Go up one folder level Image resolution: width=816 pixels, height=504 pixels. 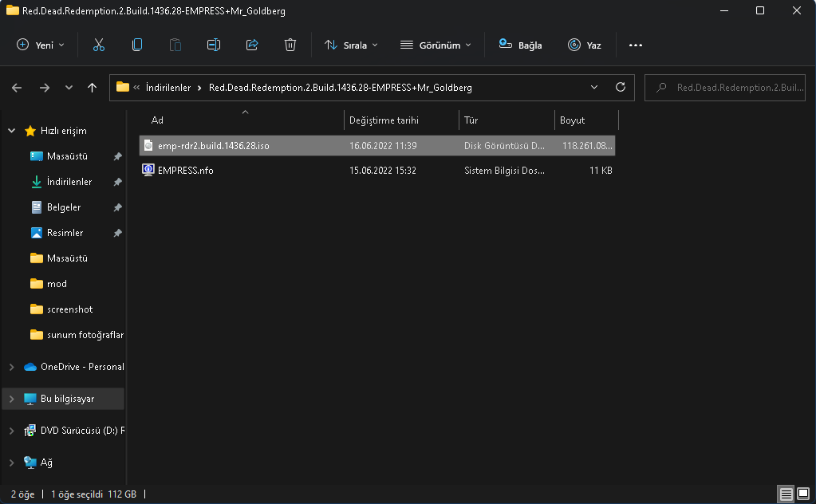(92, 88)
